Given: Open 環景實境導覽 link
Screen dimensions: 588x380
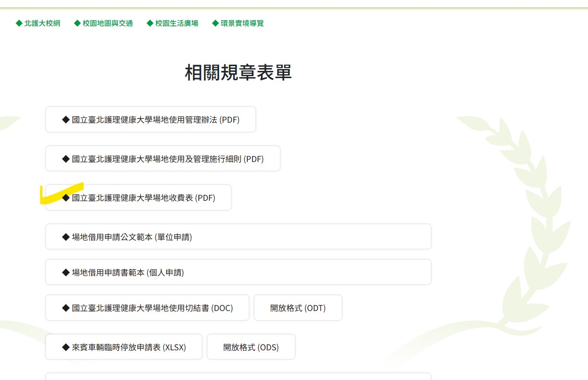Looking at the screenshot, I should [238, 23].
